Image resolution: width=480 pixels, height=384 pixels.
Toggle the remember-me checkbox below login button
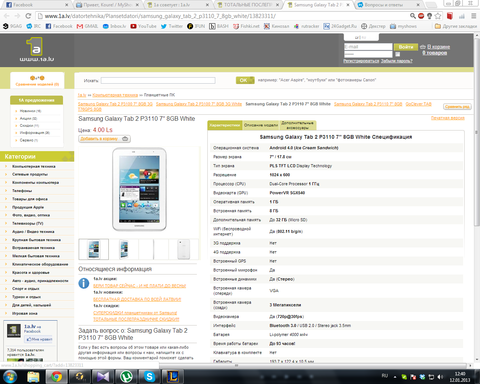[397, 54]
